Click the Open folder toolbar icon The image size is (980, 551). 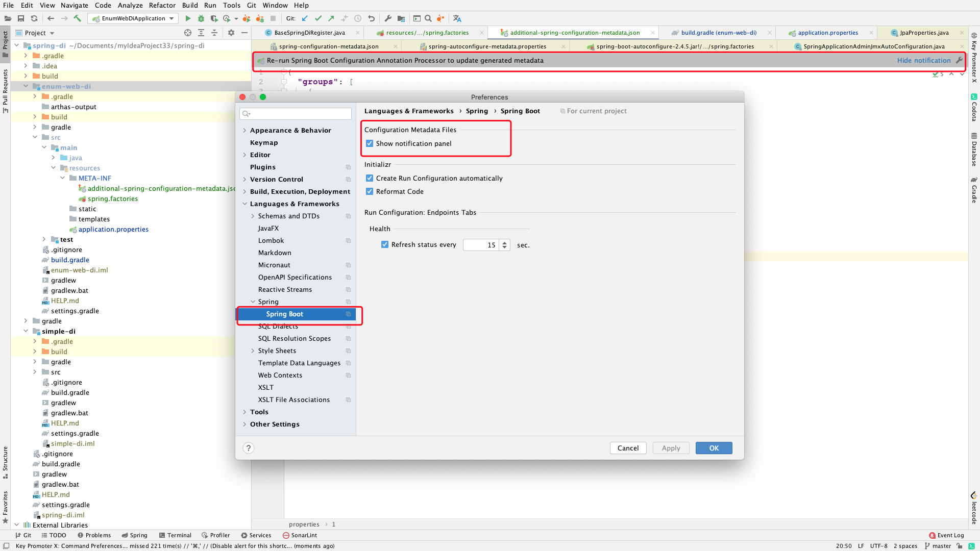[x=8, y=18]
